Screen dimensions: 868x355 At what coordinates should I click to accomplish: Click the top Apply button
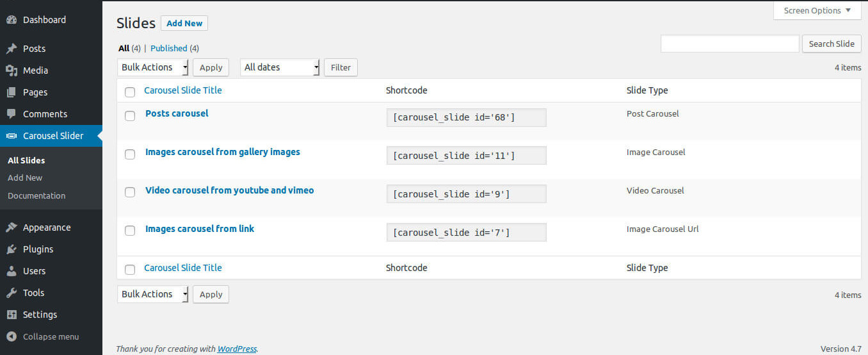pos(211,67)
